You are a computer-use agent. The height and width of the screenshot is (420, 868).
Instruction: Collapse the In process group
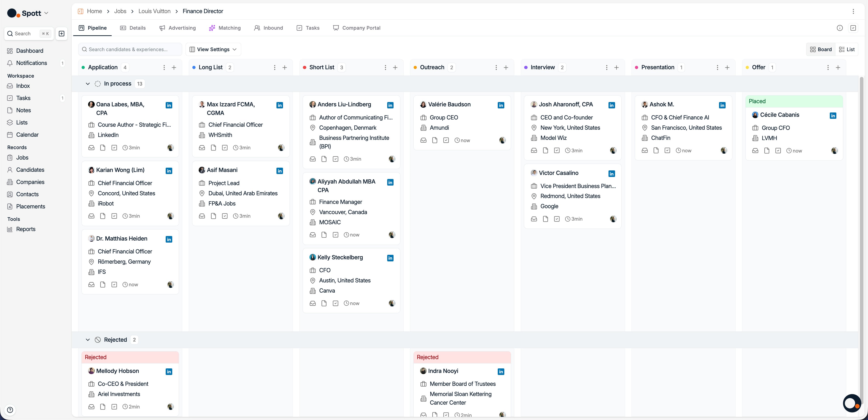(88, 84)
